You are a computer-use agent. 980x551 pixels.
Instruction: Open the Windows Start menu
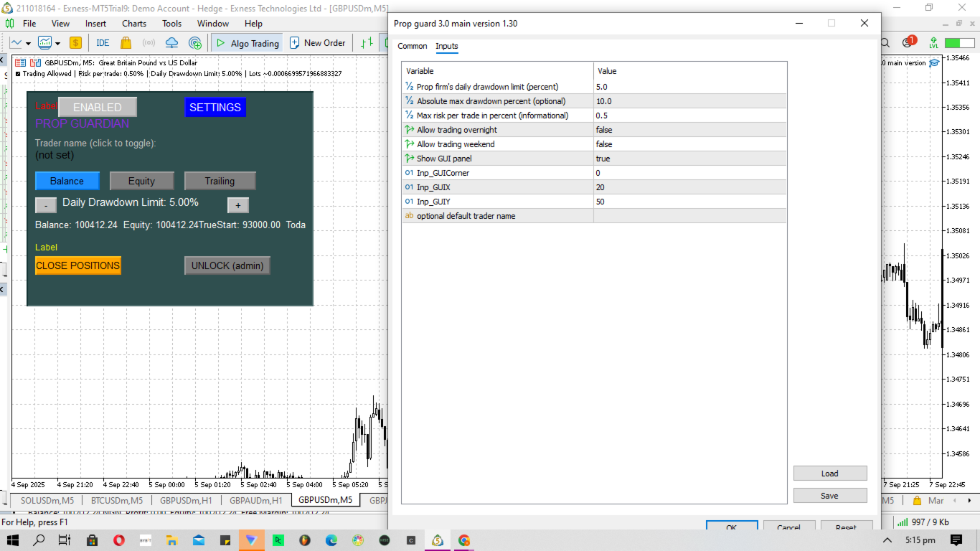point(14,540)
